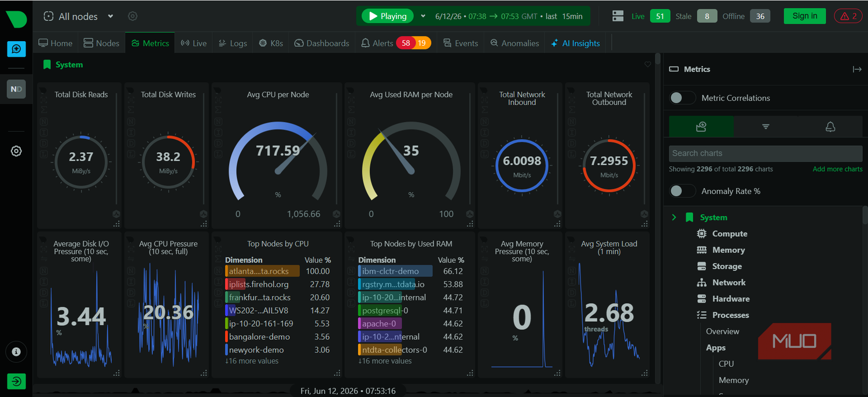Click the green sign-in arrow icon in sidebar

pos(16,382)
